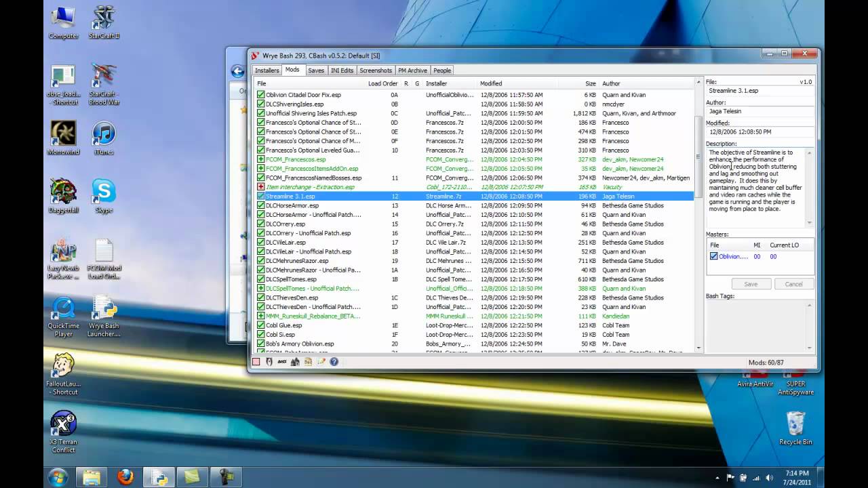Select the StarCraft II desktop icon
Screen dimensions: 868x488
click(x=104, y=22)
